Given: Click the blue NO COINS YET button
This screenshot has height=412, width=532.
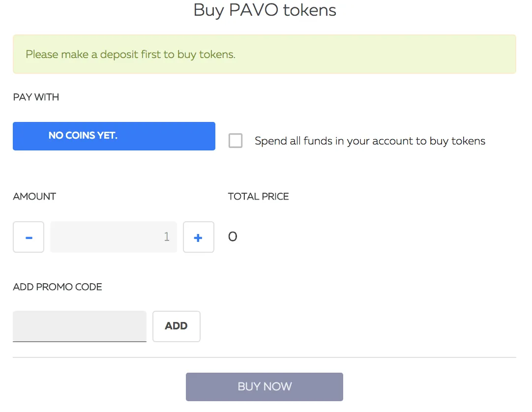Looking at the screenshot, I should tap(114, 136).
